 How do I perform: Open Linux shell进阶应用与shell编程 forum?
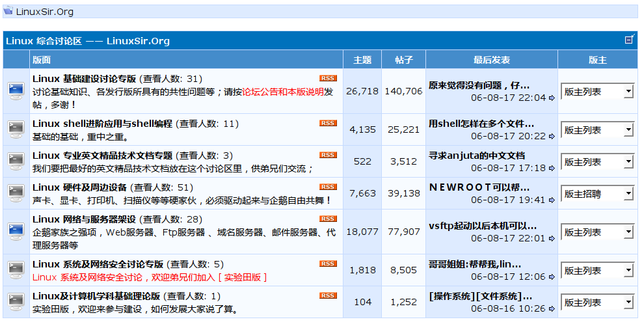(102, 124)
